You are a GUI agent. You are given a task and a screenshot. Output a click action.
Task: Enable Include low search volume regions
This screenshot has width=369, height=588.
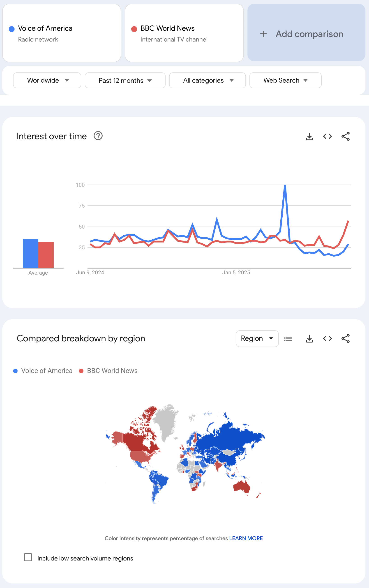(28, 558)
